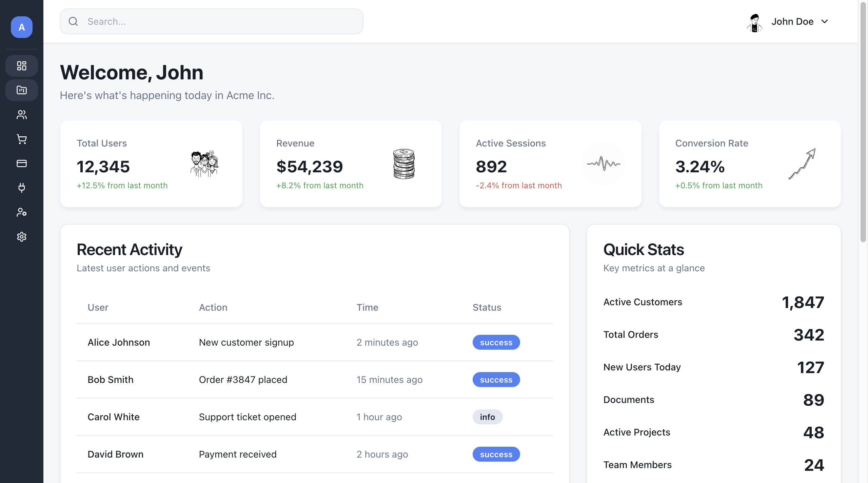The image size is (868, 483).
Task: Expand the John Doe chevron dropdown
Action: [x=825, y=21]
